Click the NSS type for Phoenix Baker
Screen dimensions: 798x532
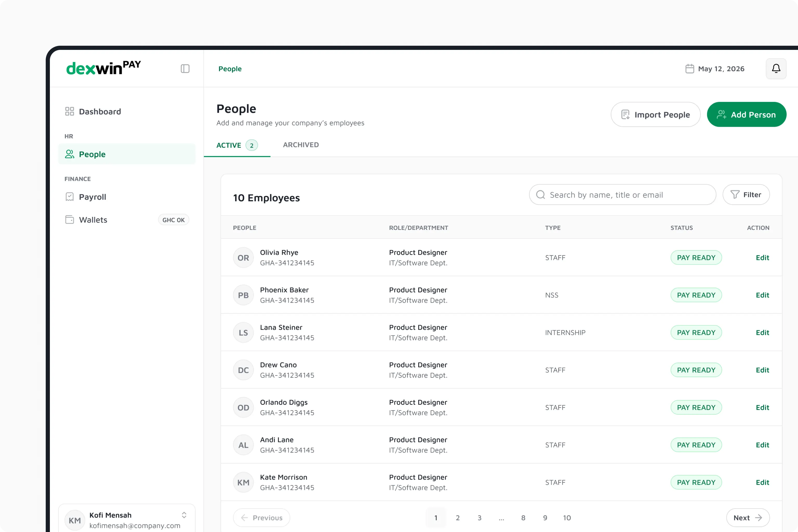(552, 295)
